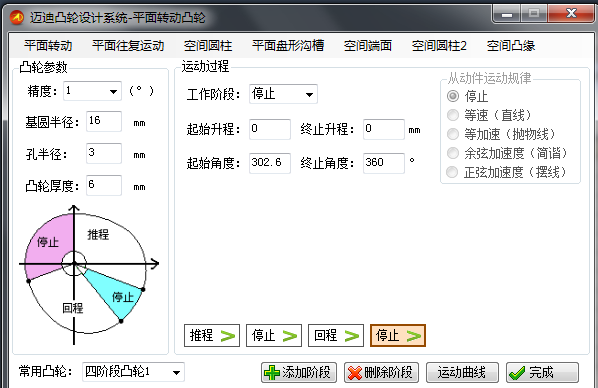
Task: Switch to 空间圆柱 tab
Action: coord(208,46)
